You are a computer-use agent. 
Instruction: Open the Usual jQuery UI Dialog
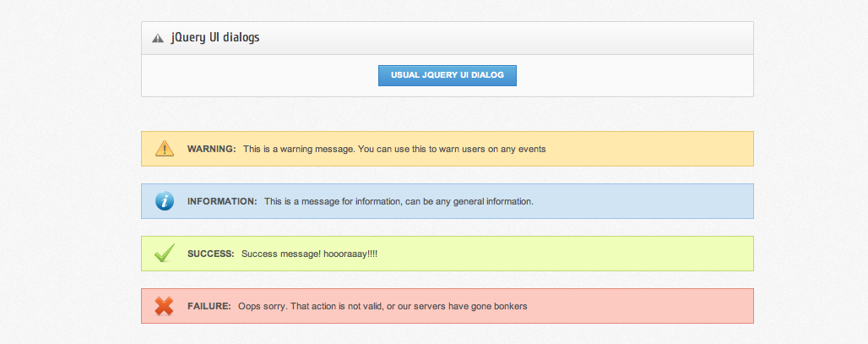[x=447, y=75]
